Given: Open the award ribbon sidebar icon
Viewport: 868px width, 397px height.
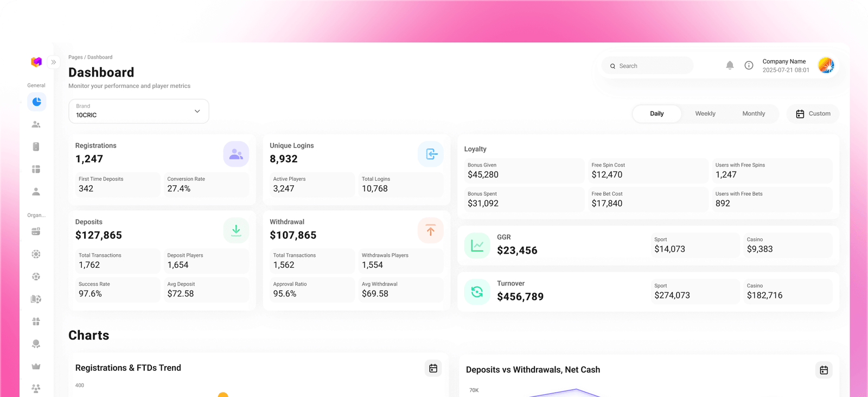Looking at the screenshot, I should (36, 344).
